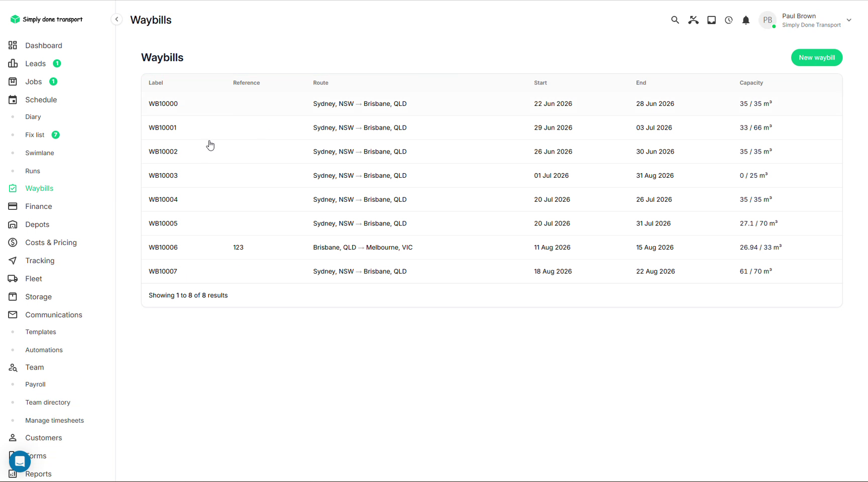Open Swimlane view
868x482 pixels.
(x=40, y=153)
